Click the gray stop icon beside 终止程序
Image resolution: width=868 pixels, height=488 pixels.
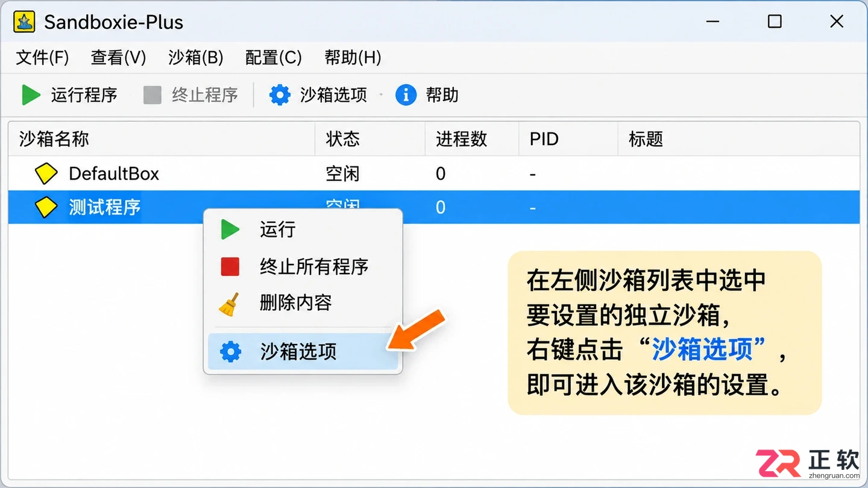tap(153, 95)
